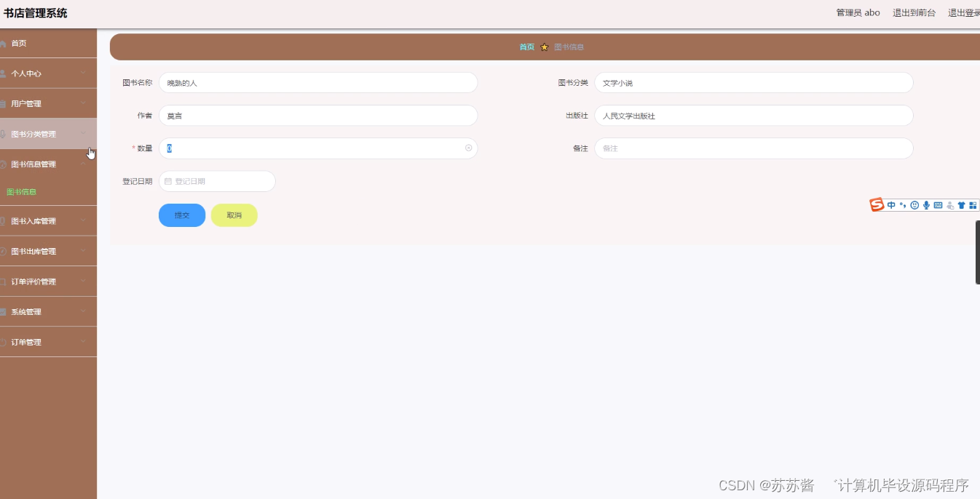Click the emoji icon on the input toolbar
Screen dimensions: 980x499
coord(914,204)
